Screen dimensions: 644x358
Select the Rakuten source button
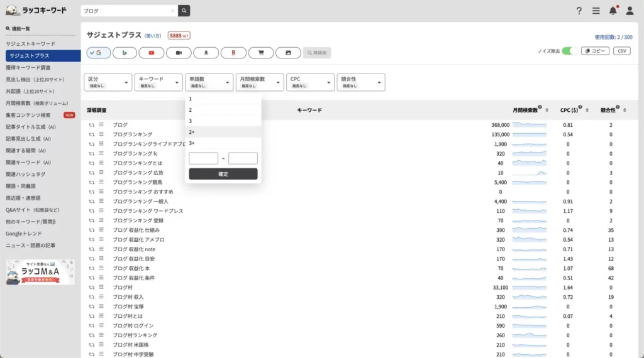(x=233, y=53)
